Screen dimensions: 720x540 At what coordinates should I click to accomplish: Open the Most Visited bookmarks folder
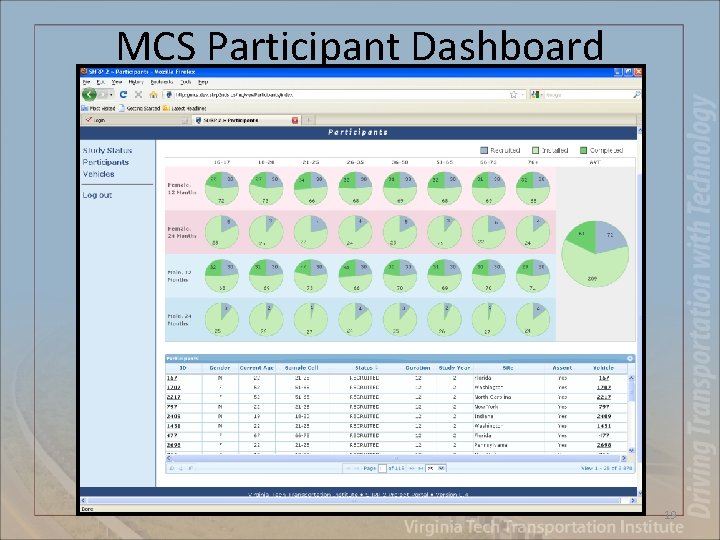(x=98, y=108)
